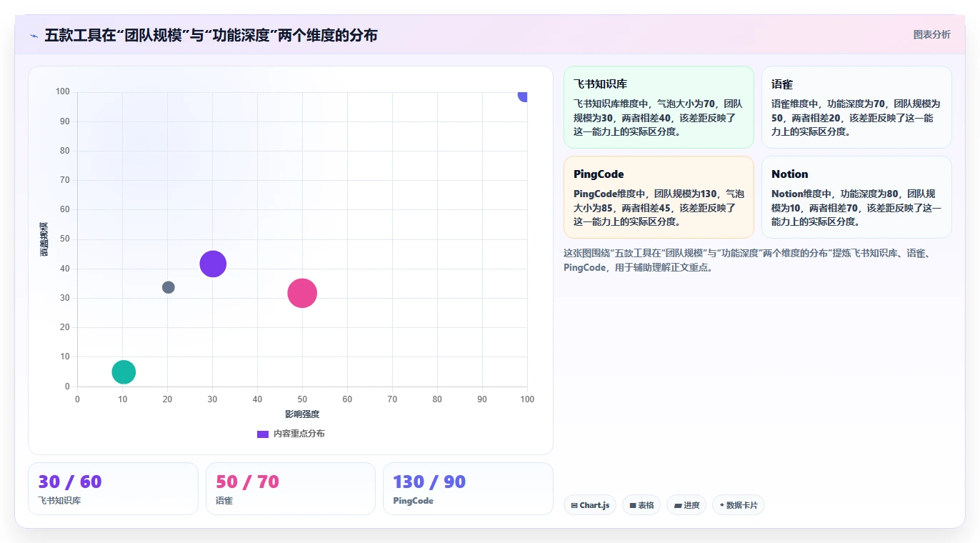The height and width of the screenshot is (543, 980).
Task: Click the 数据卡片 tag icon
Action: click(x=722, y=505)
